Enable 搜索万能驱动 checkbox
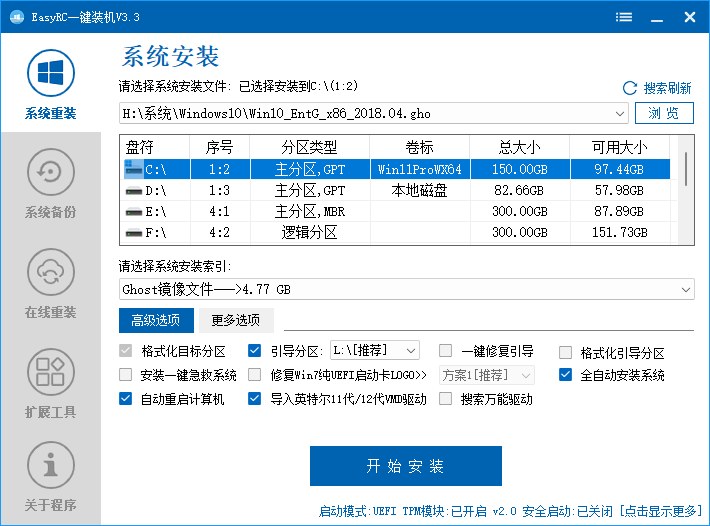Viewport: 710px width, 526px height. pos(446,399)
